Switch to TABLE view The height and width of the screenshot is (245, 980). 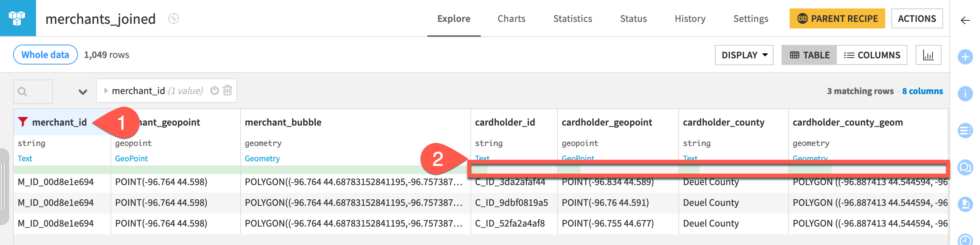click(x=809, y=55)
